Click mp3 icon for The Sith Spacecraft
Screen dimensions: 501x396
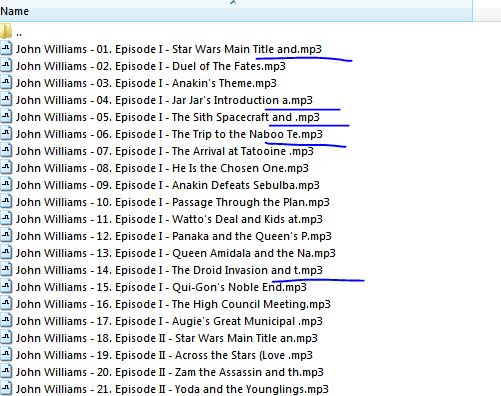6,116
